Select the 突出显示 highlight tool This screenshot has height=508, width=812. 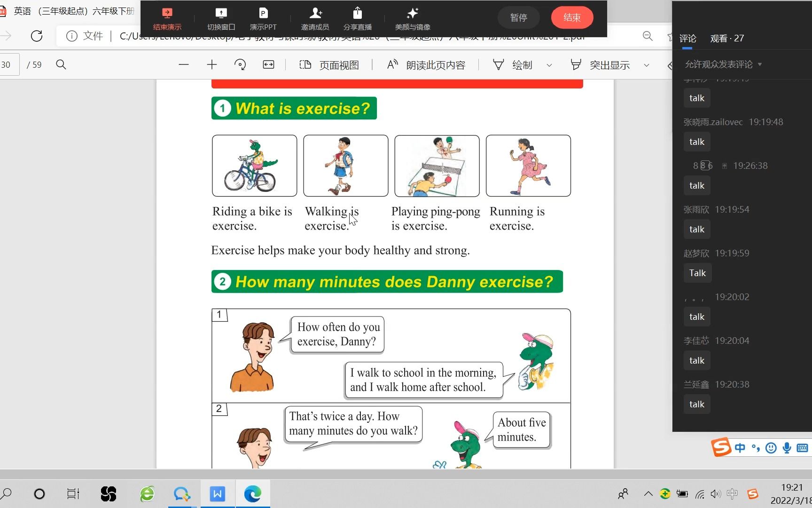(600, 65)
